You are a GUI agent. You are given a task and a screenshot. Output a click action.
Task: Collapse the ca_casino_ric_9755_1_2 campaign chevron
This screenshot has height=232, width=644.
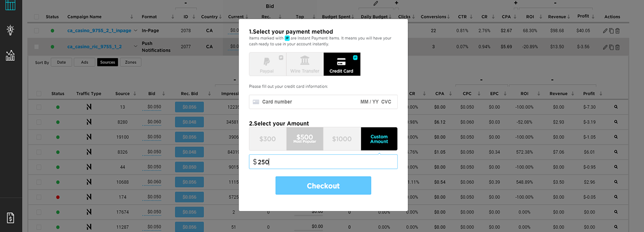[136, 46]
